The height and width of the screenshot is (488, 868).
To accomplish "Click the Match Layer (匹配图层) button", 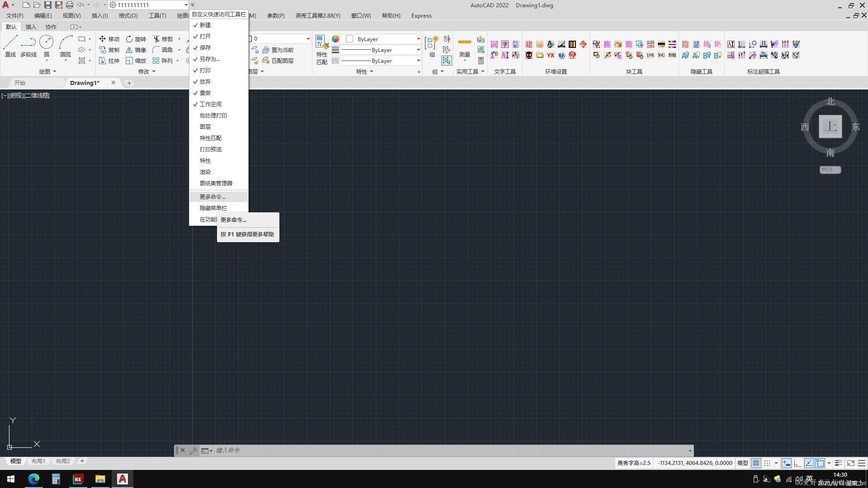I will [x=278, y=61].
